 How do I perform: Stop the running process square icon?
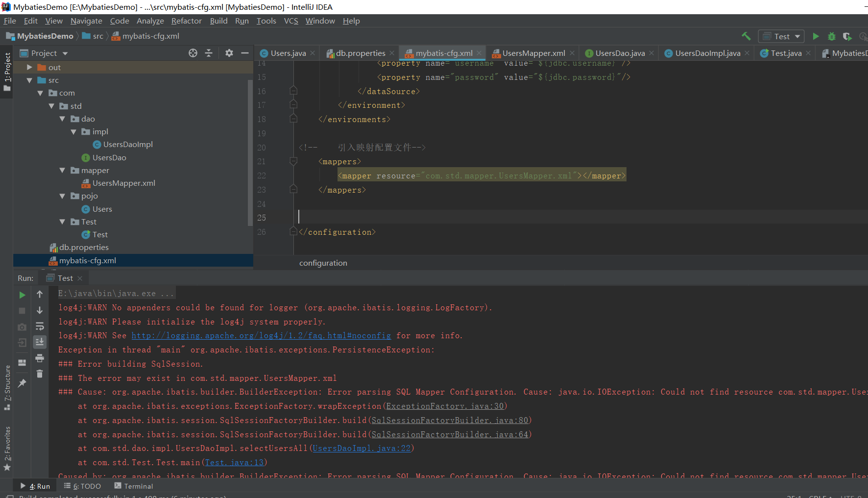pyautogui.click(x=22, y=311)
